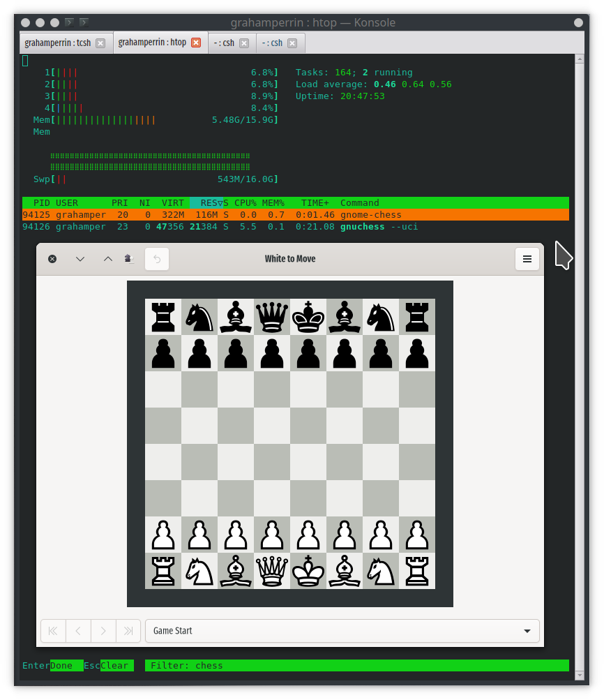Image resolution: width=604 pixels, height=700 pixels.
Task: Jump to first move in game history
Action: [53, 631]
